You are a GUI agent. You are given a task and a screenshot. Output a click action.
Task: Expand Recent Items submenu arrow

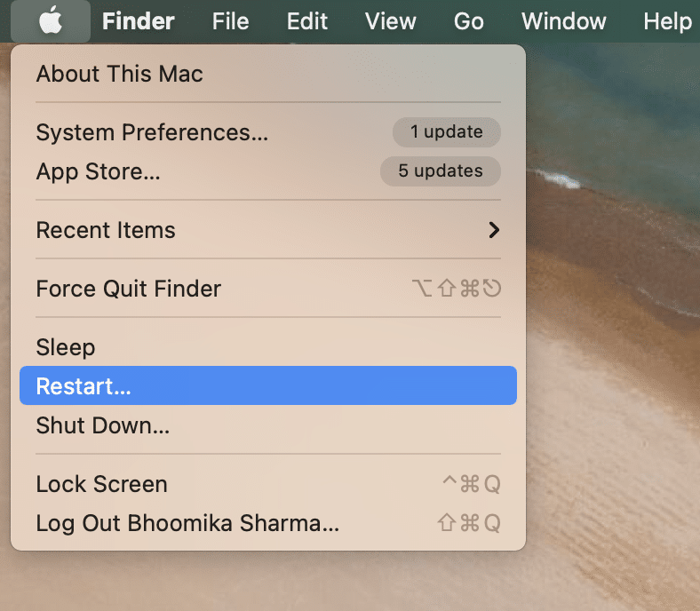tap(494, 230)
